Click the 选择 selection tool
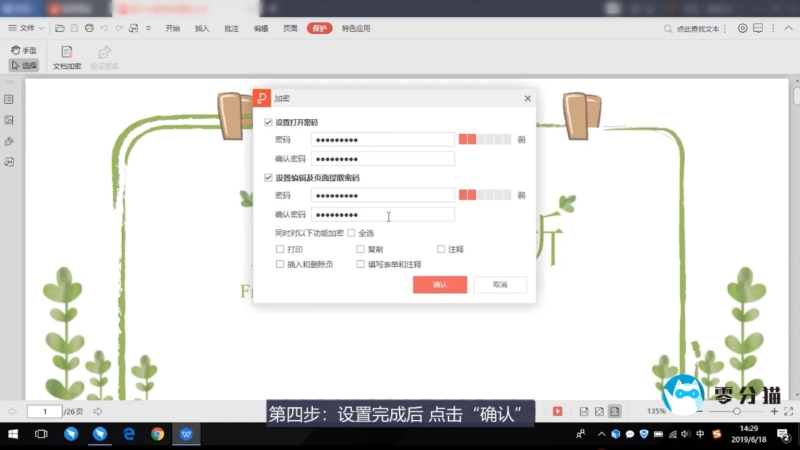 coord(24,65)
